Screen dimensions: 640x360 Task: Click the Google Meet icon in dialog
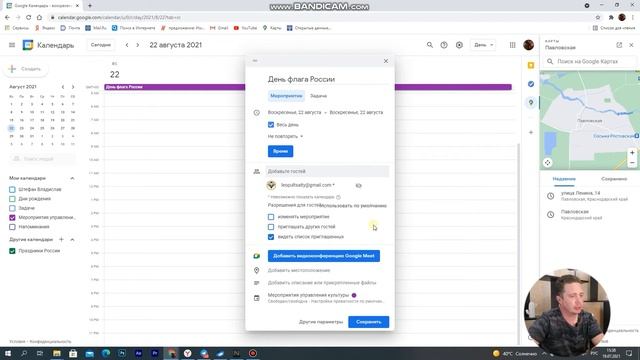coord(256,256)
